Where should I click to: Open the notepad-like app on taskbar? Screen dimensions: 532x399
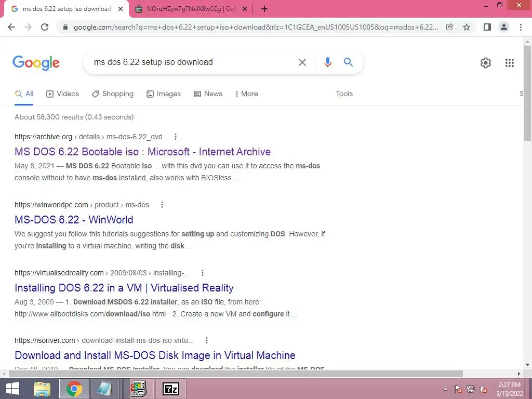[104, 389]
